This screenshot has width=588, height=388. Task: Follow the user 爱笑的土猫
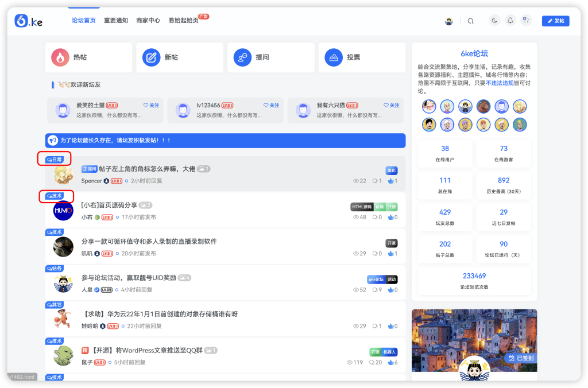click(150, 106)
